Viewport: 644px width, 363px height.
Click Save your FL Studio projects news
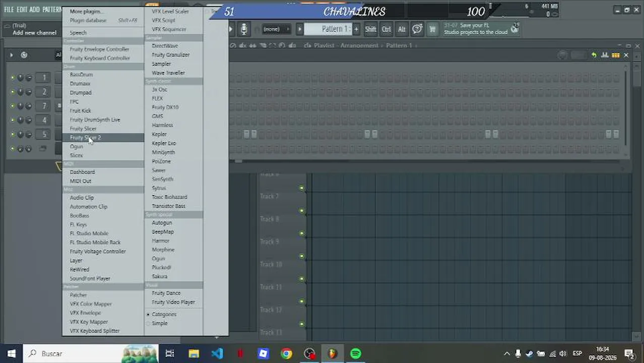475,29
